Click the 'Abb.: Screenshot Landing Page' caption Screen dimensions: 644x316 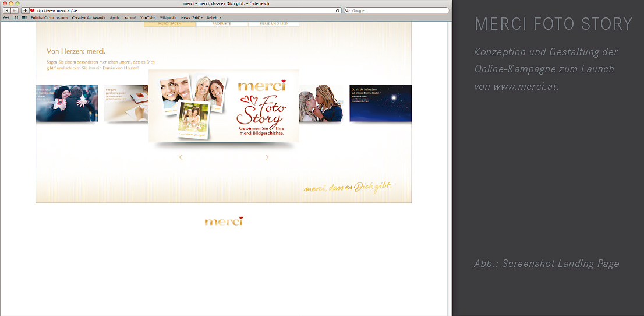547,264
